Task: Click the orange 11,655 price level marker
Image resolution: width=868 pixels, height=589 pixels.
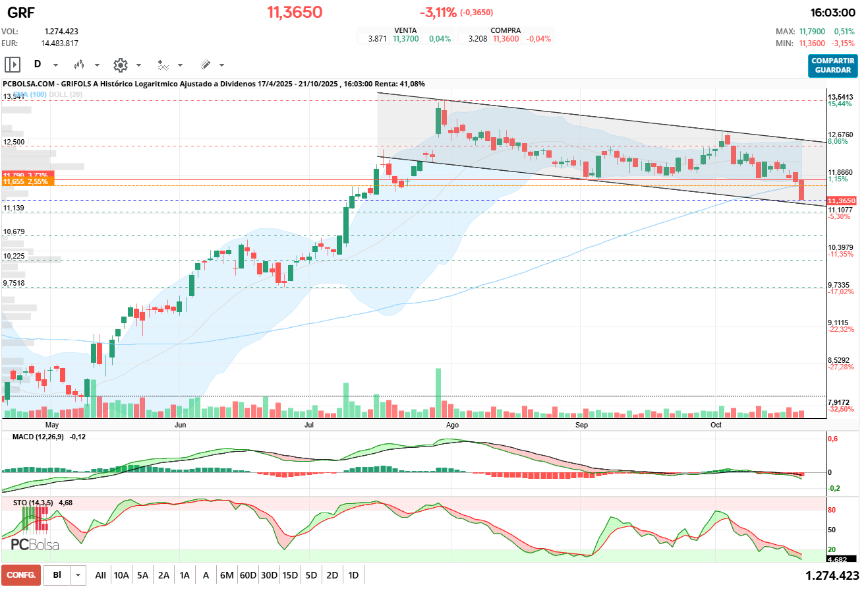Action: (x=27, y=181)
